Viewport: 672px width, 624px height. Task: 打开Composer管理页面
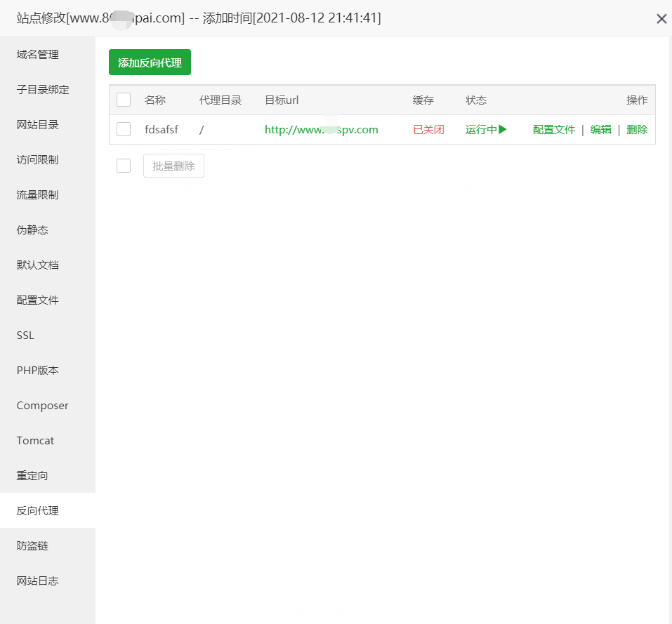[42, 405]
